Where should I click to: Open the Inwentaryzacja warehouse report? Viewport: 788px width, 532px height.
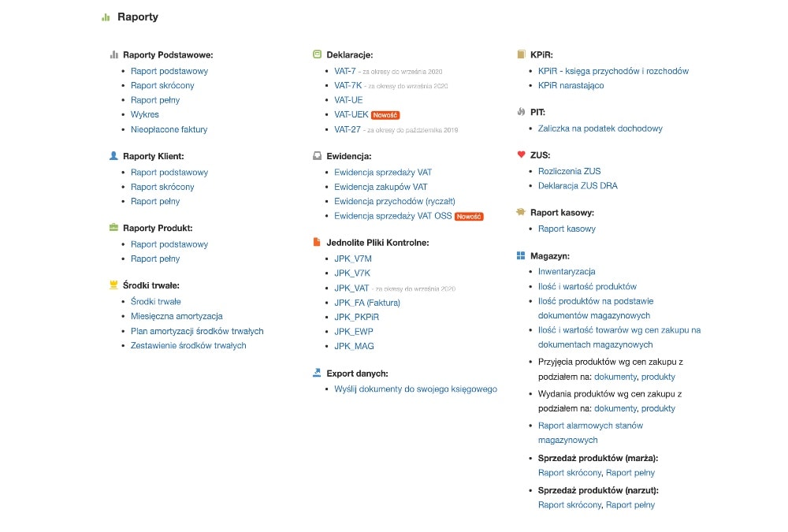[x=567, y=271]
